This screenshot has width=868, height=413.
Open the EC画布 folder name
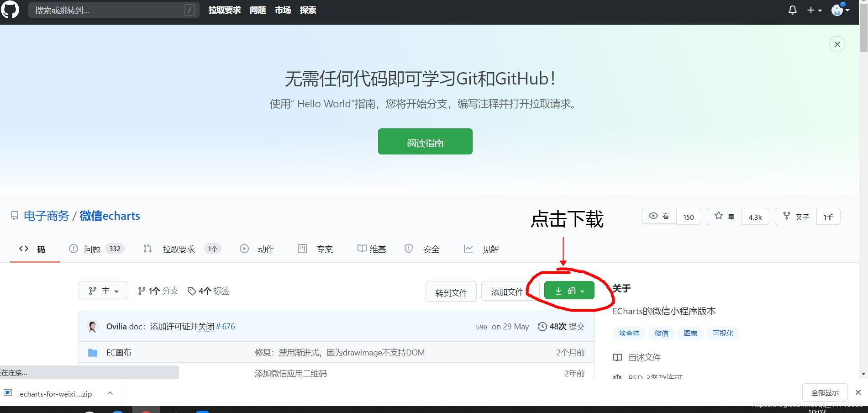[x=119, y=352]
